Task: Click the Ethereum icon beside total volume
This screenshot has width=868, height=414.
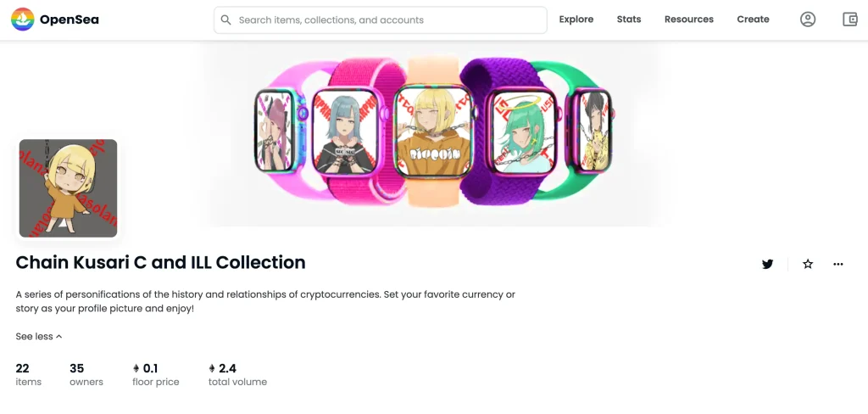Action: point(211,368)
